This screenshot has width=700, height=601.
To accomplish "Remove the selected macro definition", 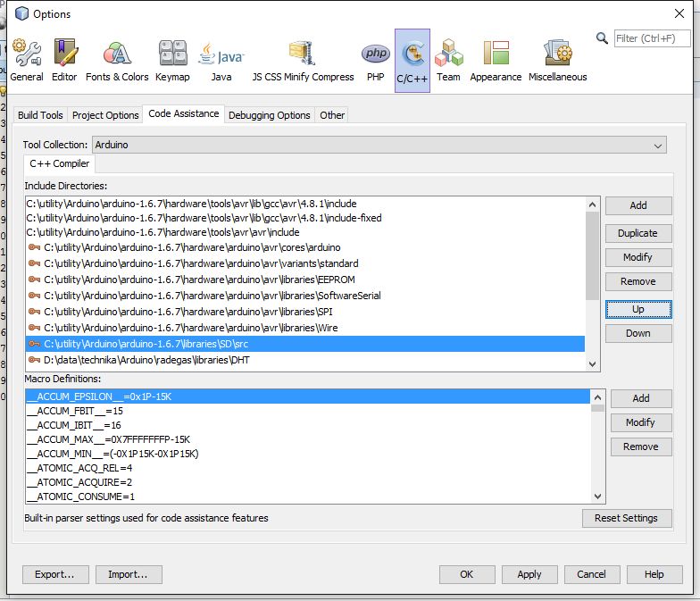I will tap(641, 447).
